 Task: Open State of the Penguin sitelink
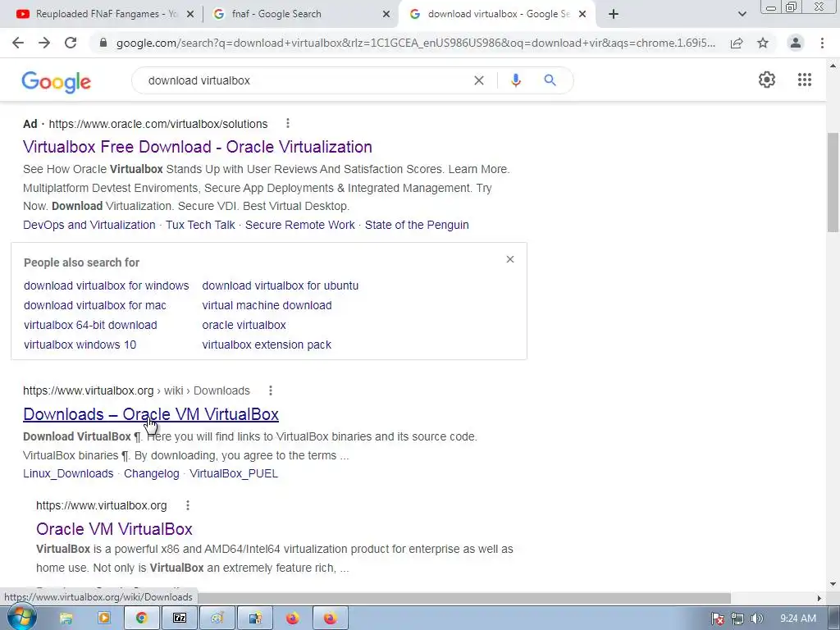pos(417,225)
